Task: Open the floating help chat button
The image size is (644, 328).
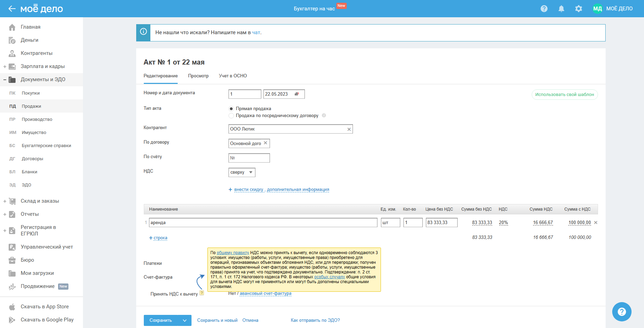Action: click(622, 312)
